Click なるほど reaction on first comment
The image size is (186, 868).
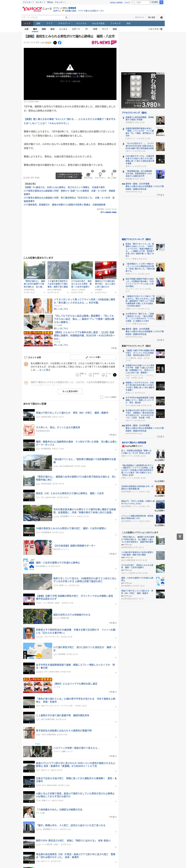click(x=91, y=375)
